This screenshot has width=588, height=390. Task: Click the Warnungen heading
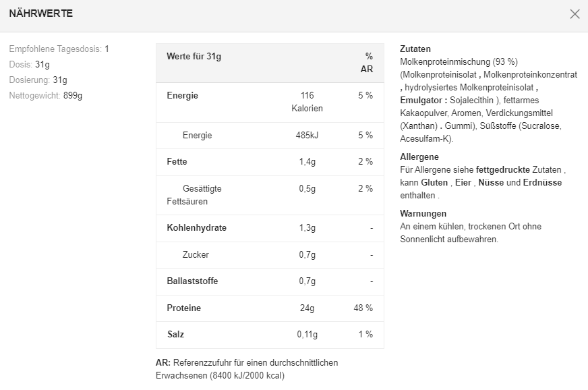point(423,214)
